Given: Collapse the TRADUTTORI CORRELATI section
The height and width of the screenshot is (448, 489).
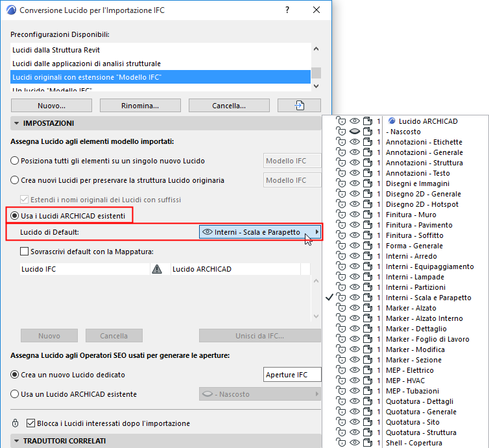Looking at the screenshot, I should point(16,441).
